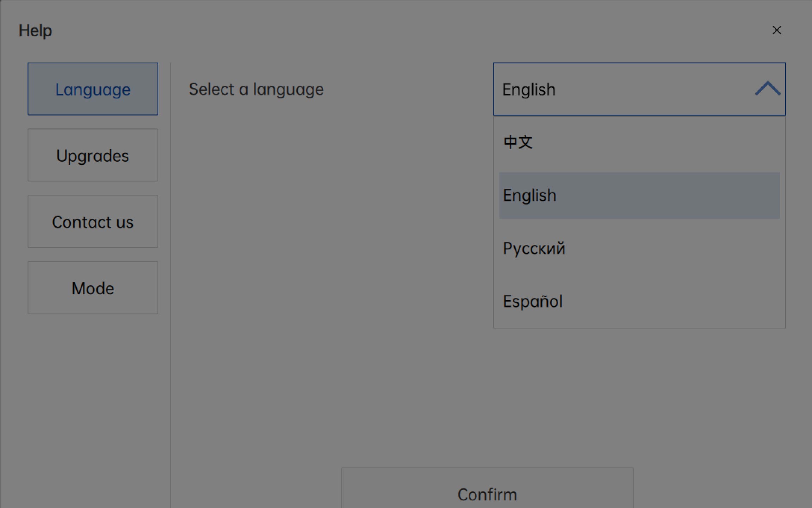Open the Language settings tab
This screenshot has height=508, width=812.
[x=93, y=89]
